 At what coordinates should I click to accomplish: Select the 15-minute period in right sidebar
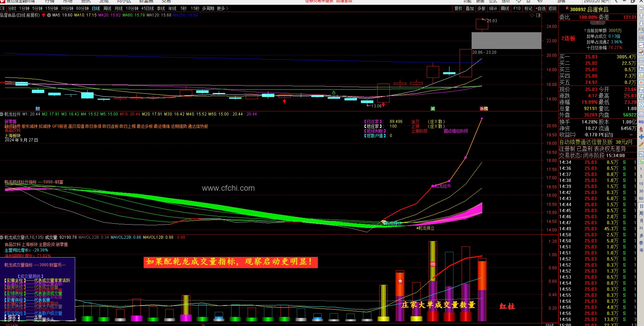click(x=641, y=184)
